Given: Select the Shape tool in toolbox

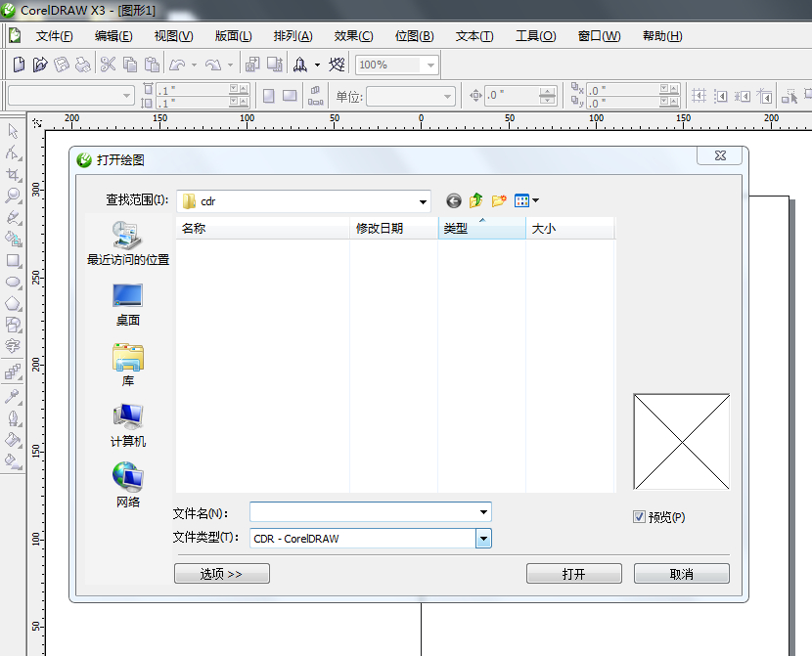Looking at the screenshot, I should tap(13, 153).
